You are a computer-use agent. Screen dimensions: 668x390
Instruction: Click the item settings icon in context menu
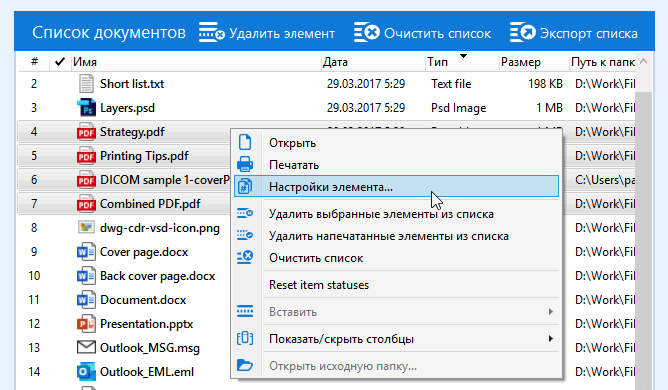245,186
